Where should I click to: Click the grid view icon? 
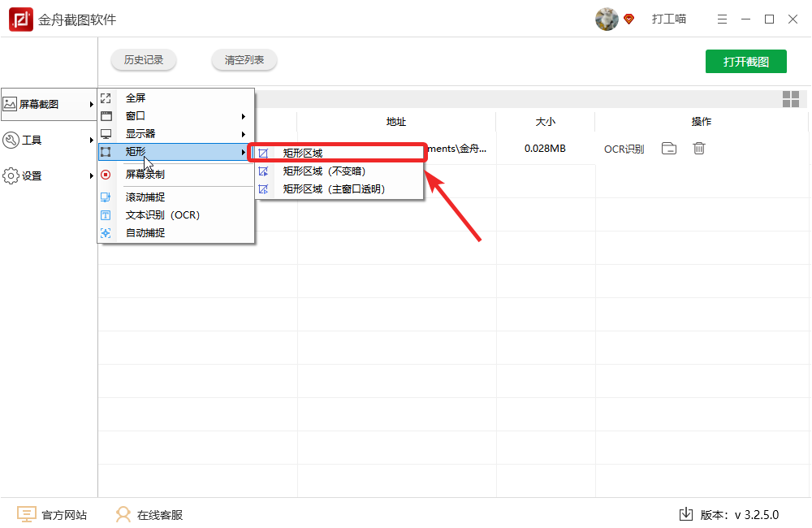tap(791, 99)
